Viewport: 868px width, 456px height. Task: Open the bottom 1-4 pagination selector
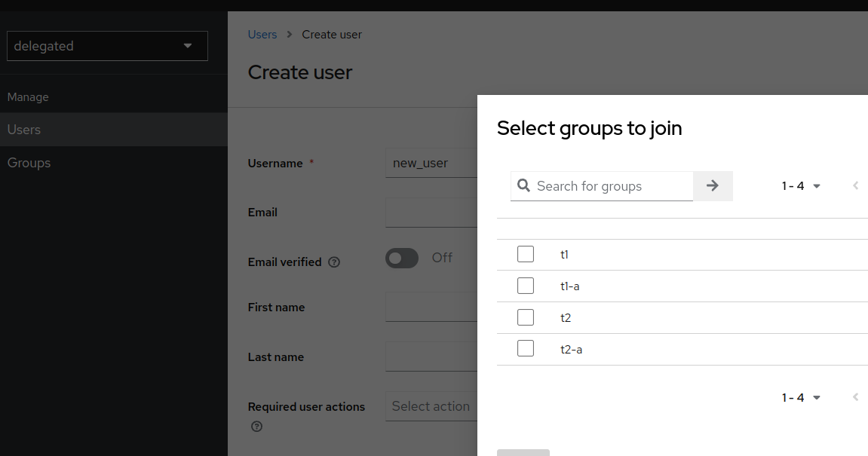(x=801, y=397)
